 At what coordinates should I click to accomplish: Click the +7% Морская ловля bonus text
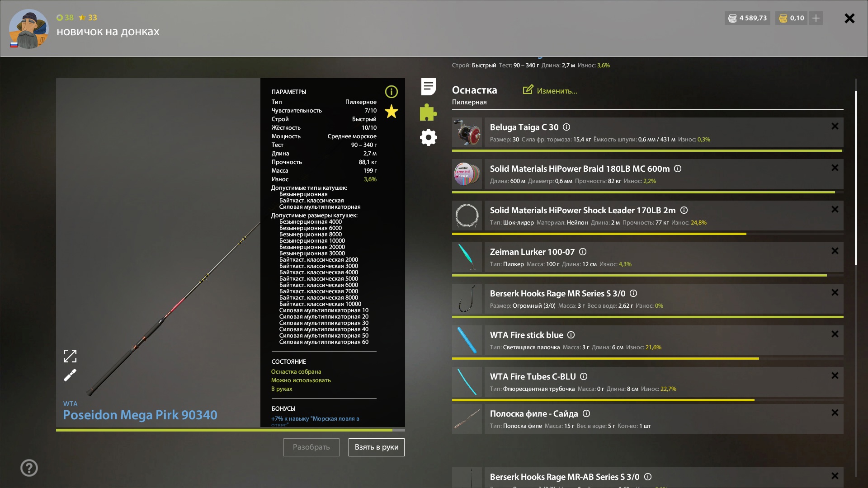tap(316, 421)
